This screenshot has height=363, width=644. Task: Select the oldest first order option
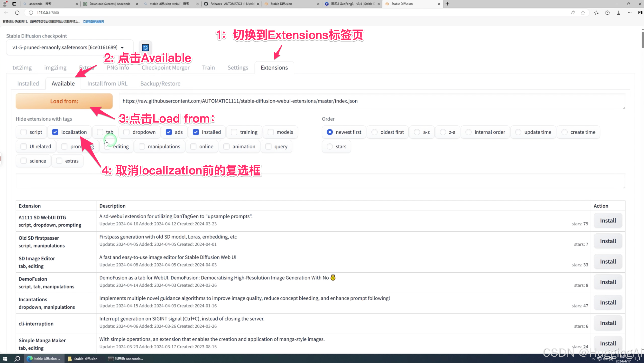coord(374,132)
